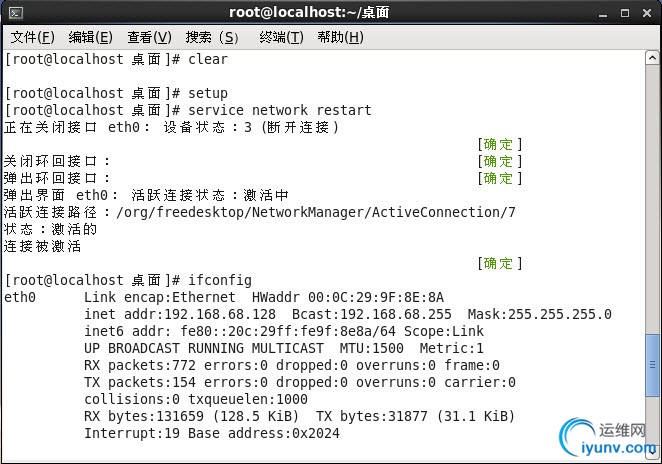Screen dimensions: 662x464
Task: Minimize the terminal window
Action: [x=604, y=12]
